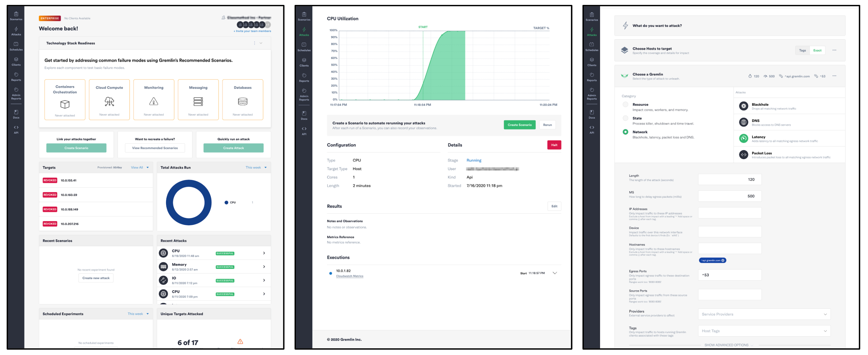
Task: Select the State category radio button
Action: [x=626, y=118]
